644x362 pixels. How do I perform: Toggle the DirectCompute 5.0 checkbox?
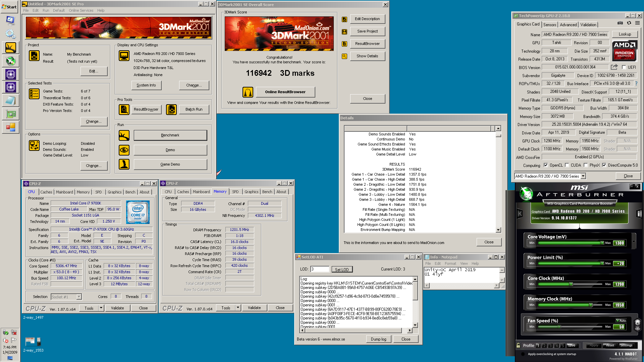pos(604,165)
